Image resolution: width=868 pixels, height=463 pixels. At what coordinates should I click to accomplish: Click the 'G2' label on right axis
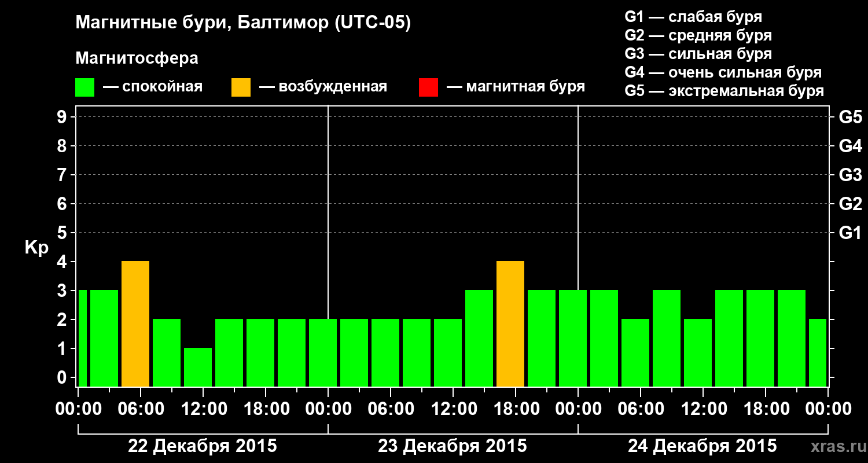(850, 204)
